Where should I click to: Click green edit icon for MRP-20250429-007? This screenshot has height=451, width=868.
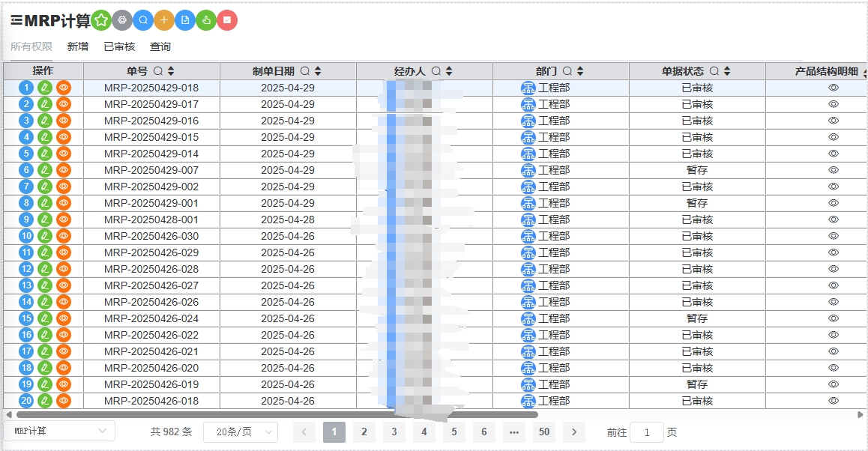point(45,170)
